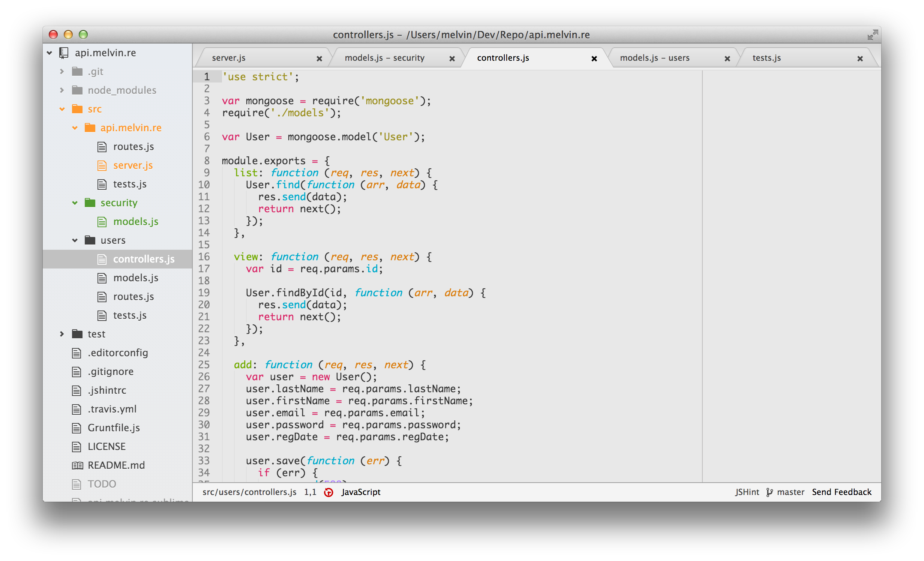
Task: Close the server.js tab
Action: (319, 58)
